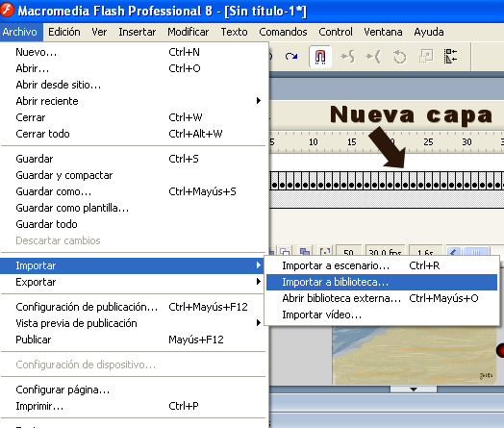Click the Straighten toolbar icon
The height and width of the screenshot is (428, 504).
(x=373, y=57)
